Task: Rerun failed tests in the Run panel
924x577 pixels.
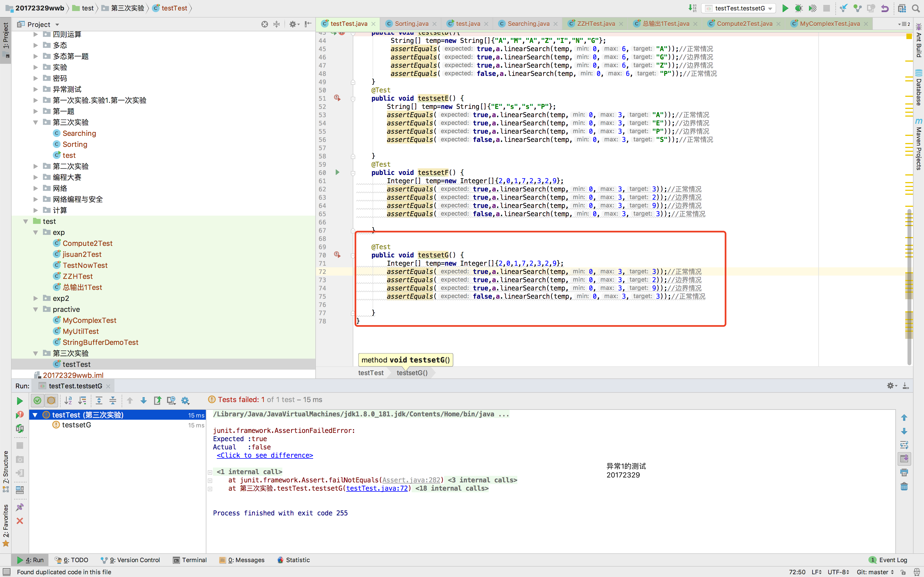Action: tap(20, 415)
